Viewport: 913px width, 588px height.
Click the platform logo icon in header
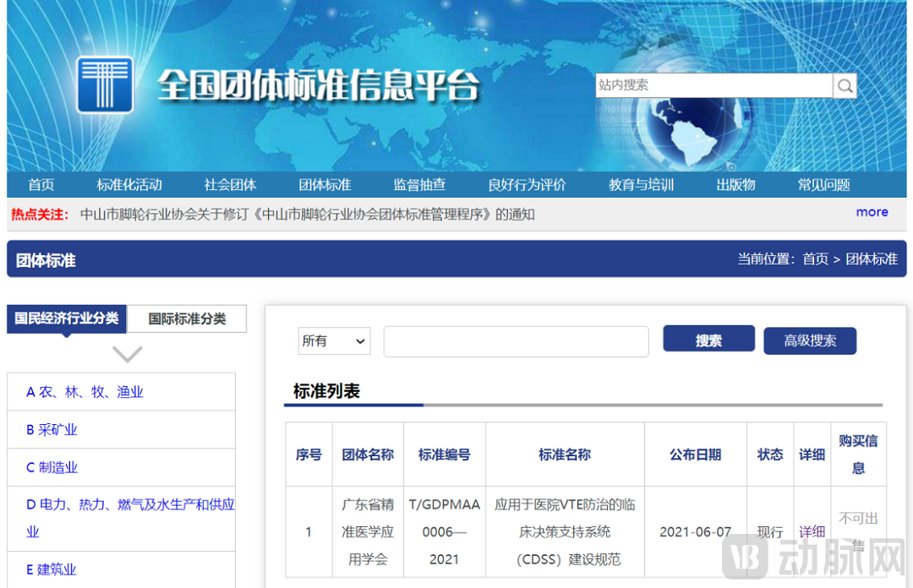click(105, 84)
